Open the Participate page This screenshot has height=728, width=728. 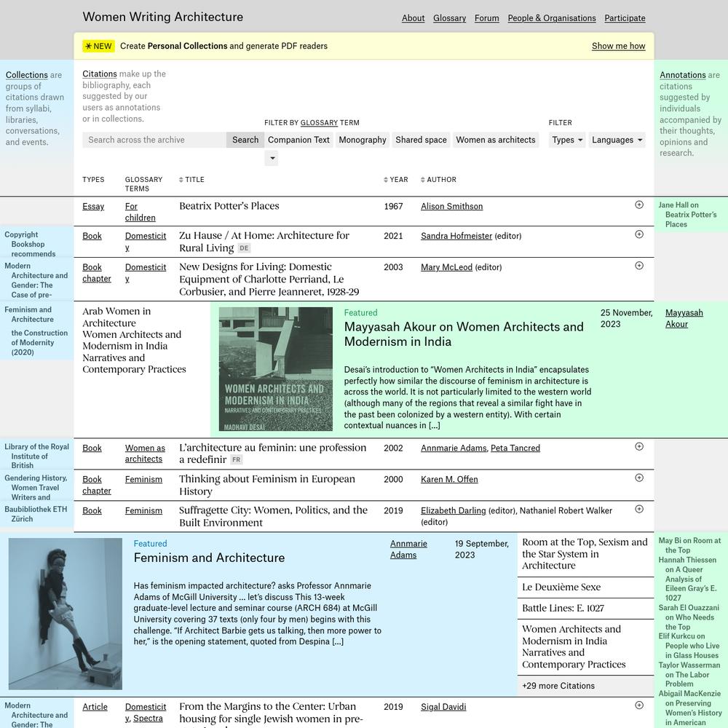[x=625, y=18]
